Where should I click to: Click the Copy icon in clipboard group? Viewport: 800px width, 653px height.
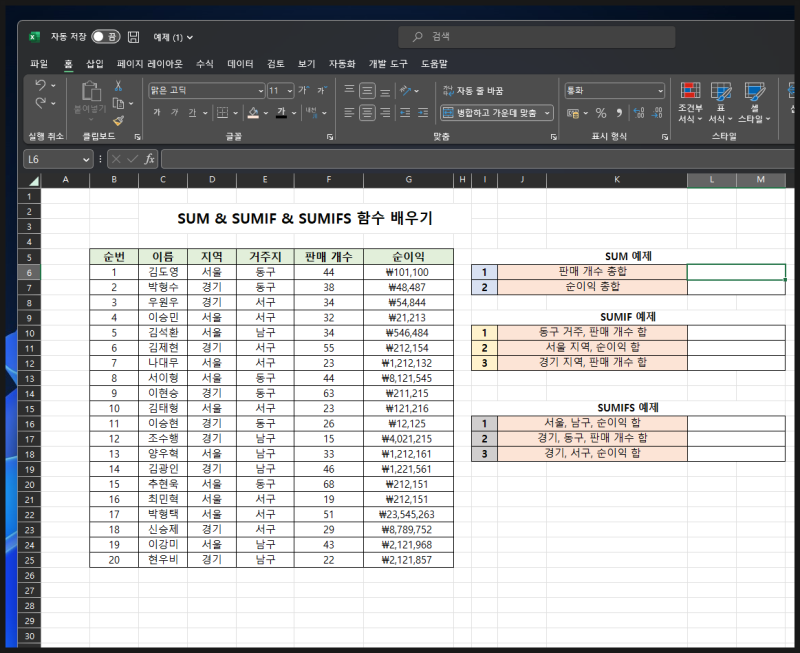pos(118,103)
